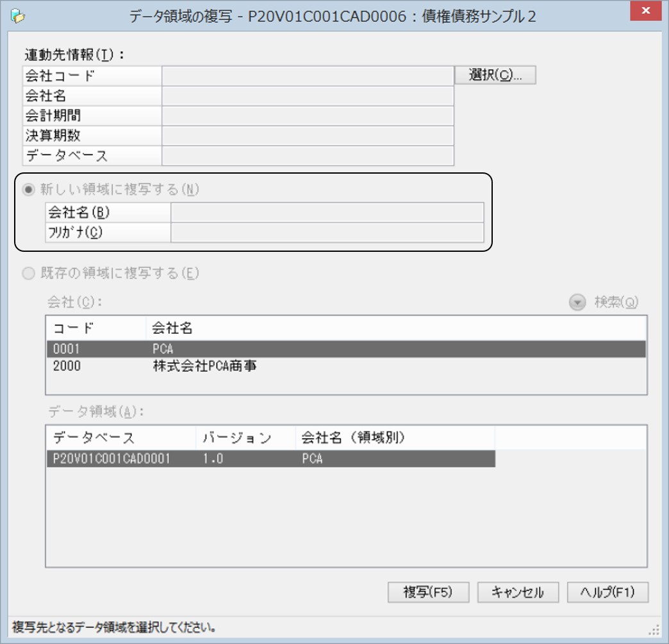Select company row 2000 株式会社PCA商事
Screen dimensions: 669x644
click(x=346, y=367)
